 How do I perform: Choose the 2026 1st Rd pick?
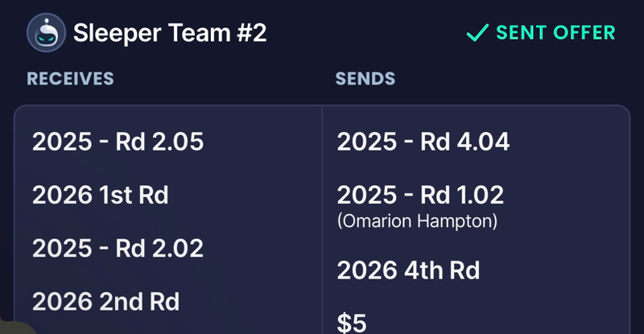click(100, 195)
